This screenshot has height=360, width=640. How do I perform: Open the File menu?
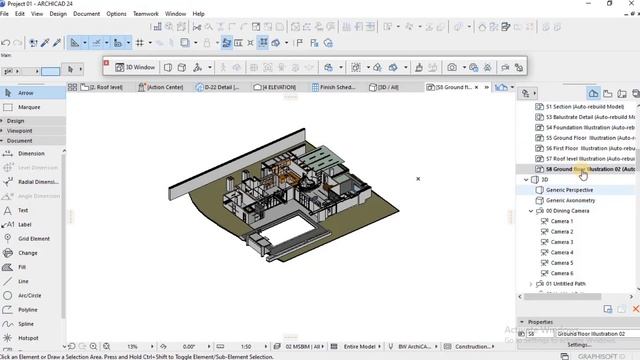coord(4,14)
